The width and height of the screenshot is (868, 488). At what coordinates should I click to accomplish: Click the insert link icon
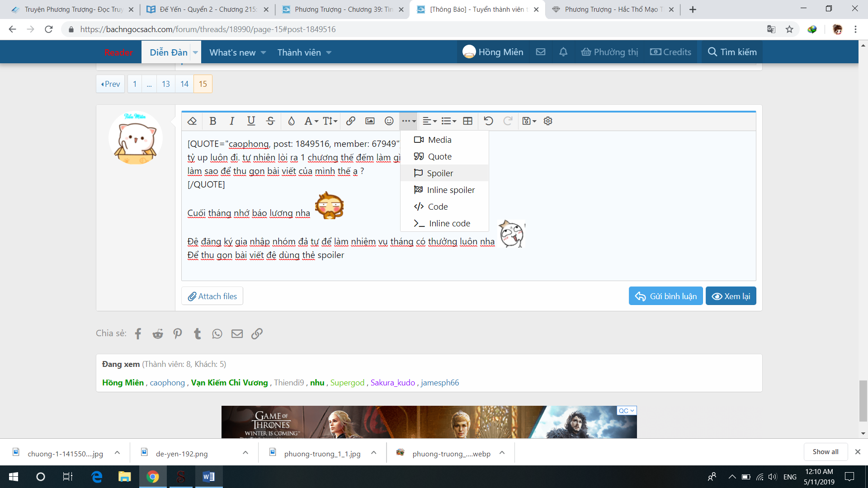(x=350, y=121)
